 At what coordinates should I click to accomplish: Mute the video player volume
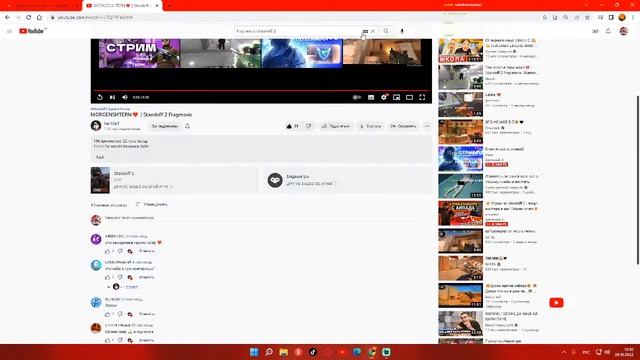click(x=125, y=97)
